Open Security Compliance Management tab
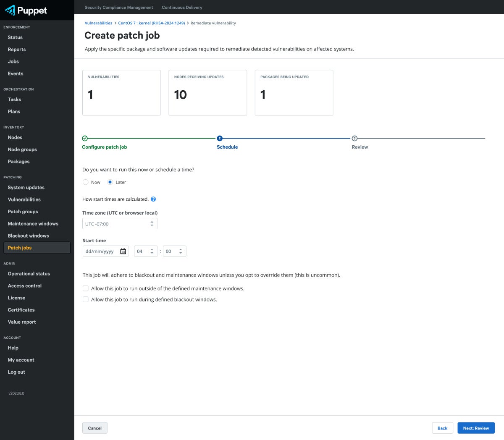This screenshot has height=440, width=504. [x=119, y=8]
